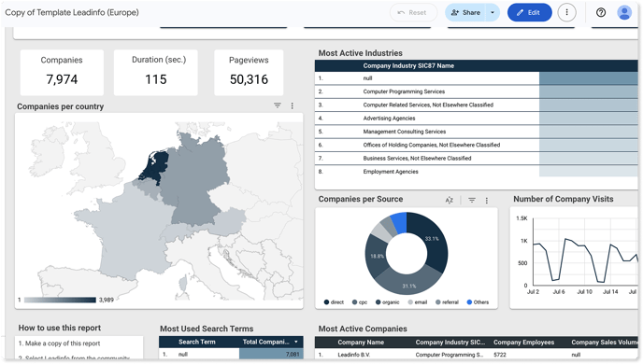Click the Companies 7,974 scorecard
This screenshot has width=643, height=364.
pos(62,73)
